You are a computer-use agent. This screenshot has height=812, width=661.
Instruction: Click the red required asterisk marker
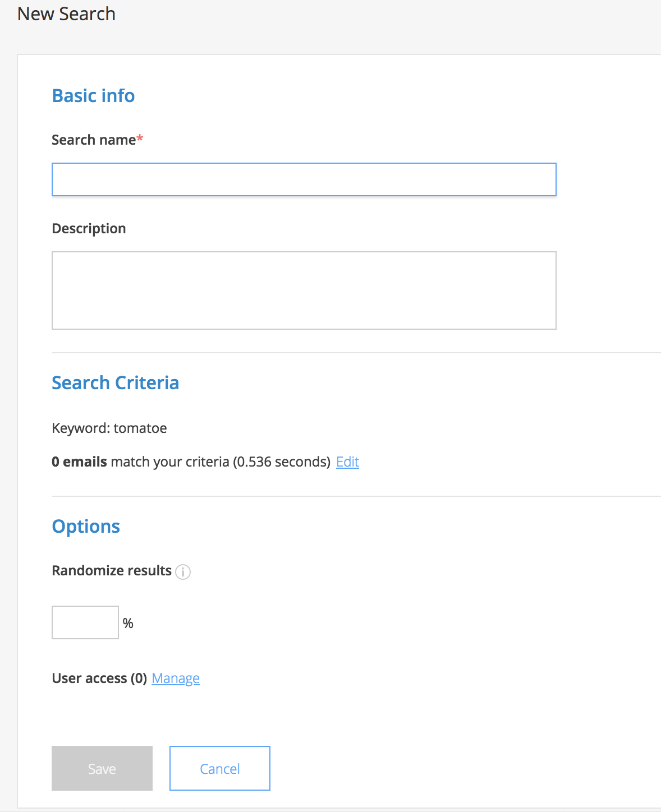(x=140, y=138)
